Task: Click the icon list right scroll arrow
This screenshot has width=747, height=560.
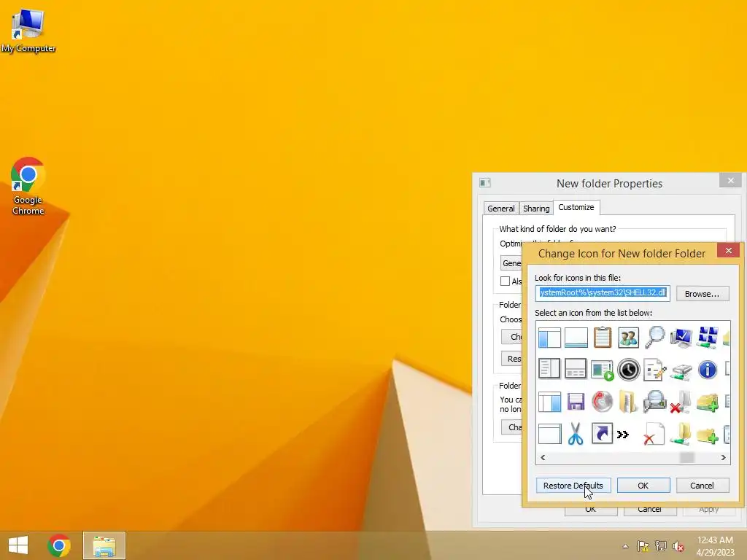Action: coord(723,458)
